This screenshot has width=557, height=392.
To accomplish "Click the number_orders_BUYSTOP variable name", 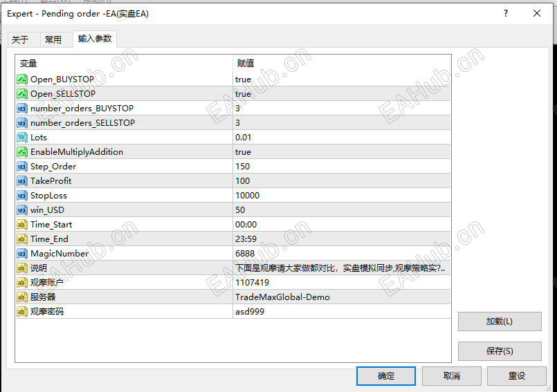I will [x=82, y=109].
